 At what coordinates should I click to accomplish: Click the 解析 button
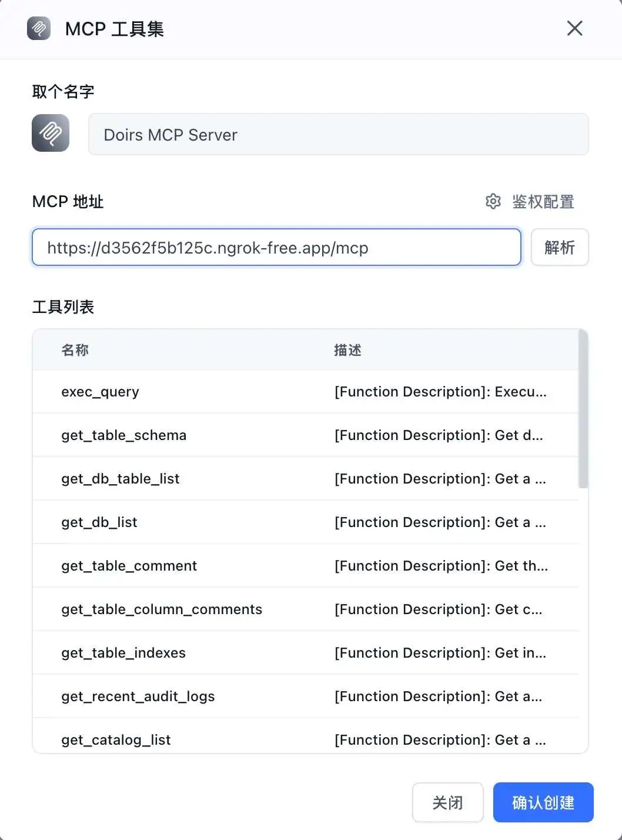coord(560,247)
